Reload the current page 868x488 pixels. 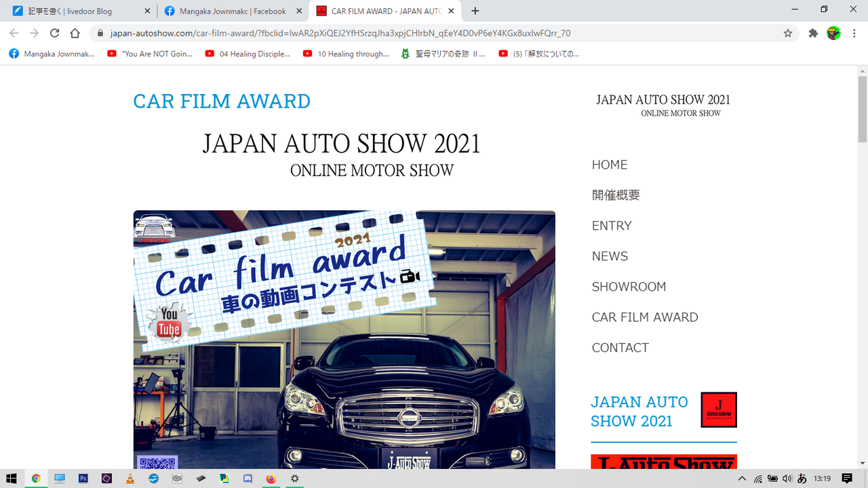(55, 33)
